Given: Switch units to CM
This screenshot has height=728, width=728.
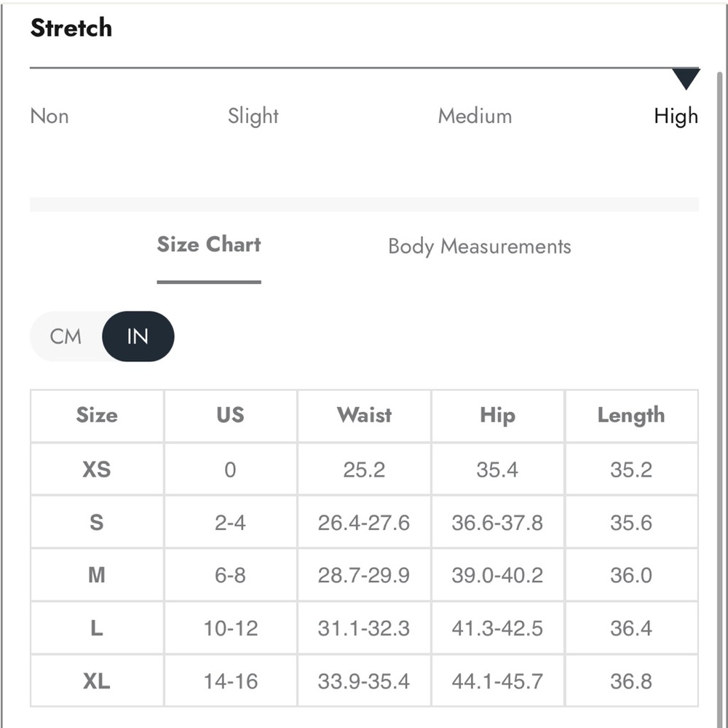Looking at the screenshot, I should [x=66, y=336].
